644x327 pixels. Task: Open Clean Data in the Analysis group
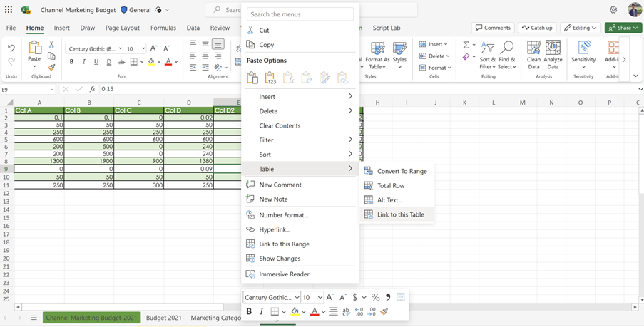pyautogui.click(x=533, y=55)
